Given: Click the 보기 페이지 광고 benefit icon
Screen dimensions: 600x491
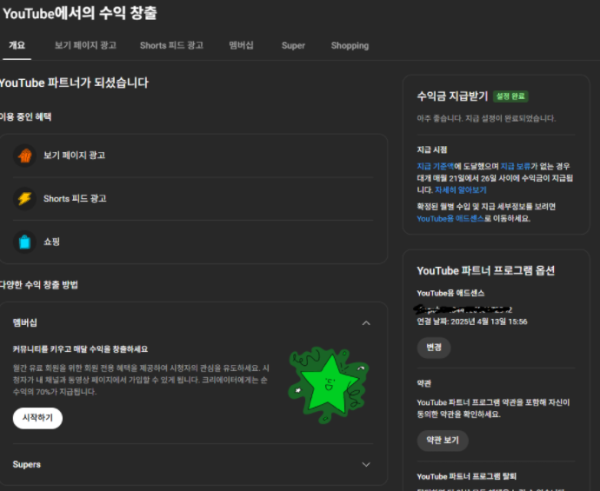Looking at the screenshot, I should 24,156.
